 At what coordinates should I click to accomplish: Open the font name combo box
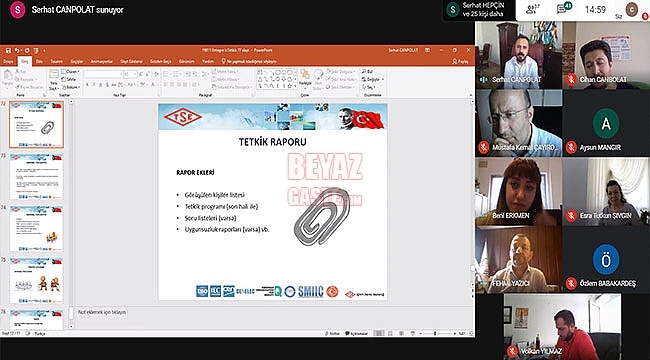click(103, 74)
